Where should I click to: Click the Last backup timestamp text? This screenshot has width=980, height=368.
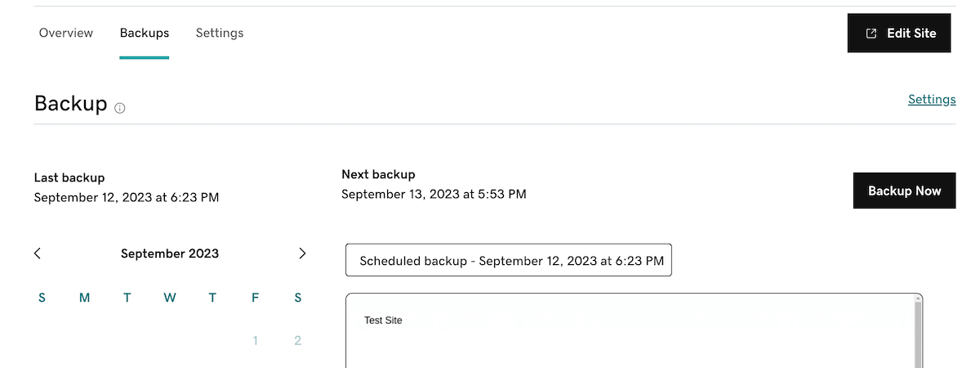pyautogui.click(x=127, y=198)
